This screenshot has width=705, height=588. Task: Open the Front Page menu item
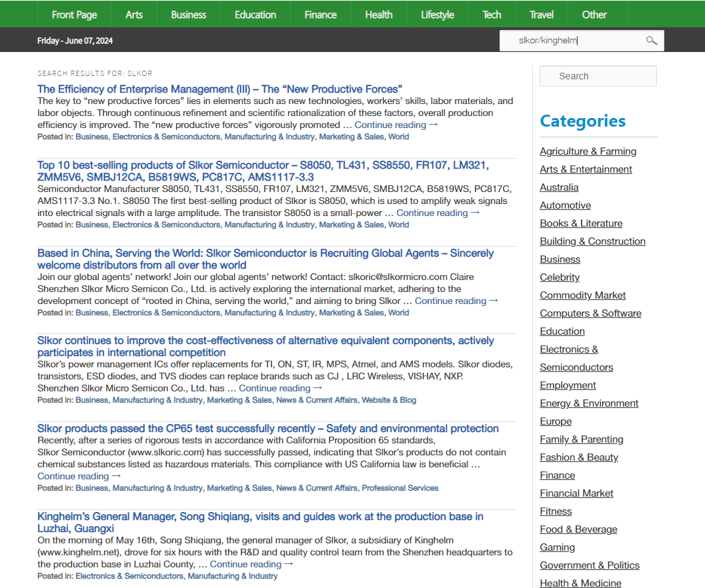pyautogui.click(x=74, y=14)
